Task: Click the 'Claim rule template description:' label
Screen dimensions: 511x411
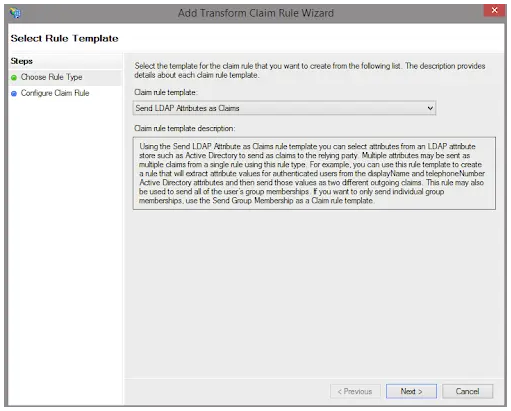Action: [185, 128]
